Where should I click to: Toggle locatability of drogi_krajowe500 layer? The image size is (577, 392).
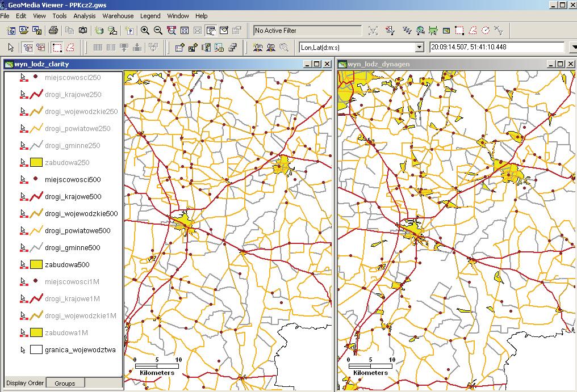(x=23, y=196)
